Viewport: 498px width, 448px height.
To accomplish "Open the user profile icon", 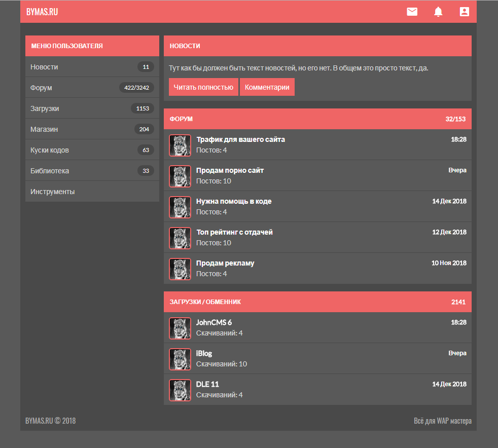I will [464, 12].
